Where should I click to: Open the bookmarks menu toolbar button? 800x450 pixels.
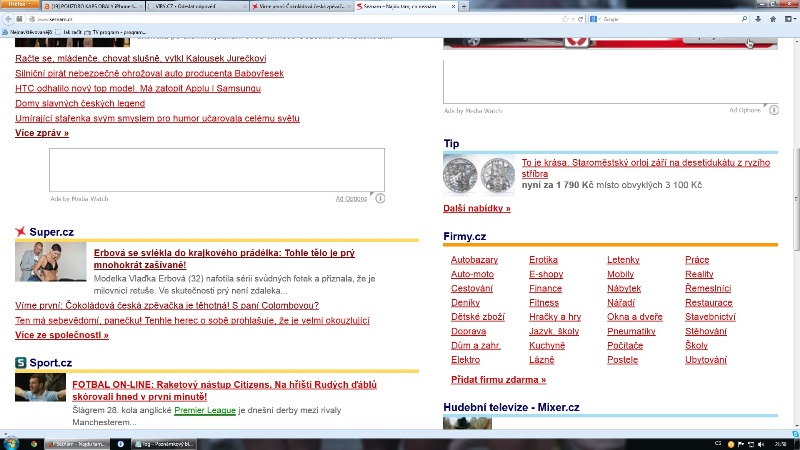[790, 19]
